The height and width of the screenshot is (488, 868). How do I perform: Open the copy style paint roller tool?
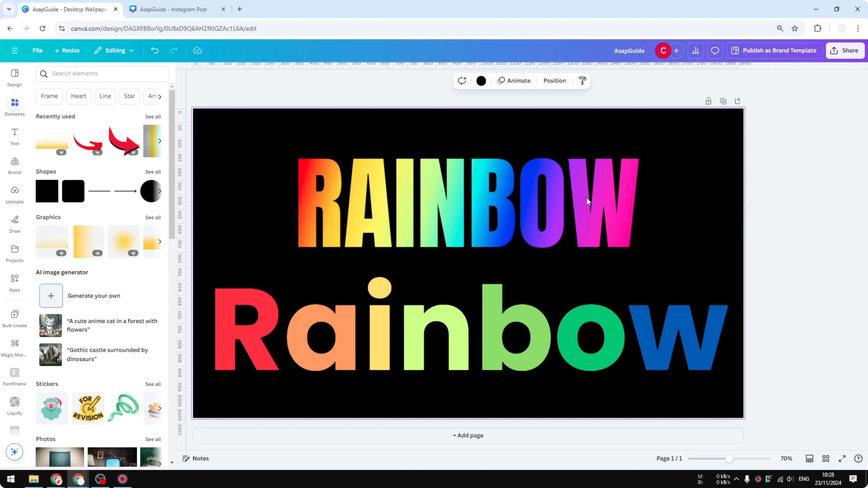point(582,81)
